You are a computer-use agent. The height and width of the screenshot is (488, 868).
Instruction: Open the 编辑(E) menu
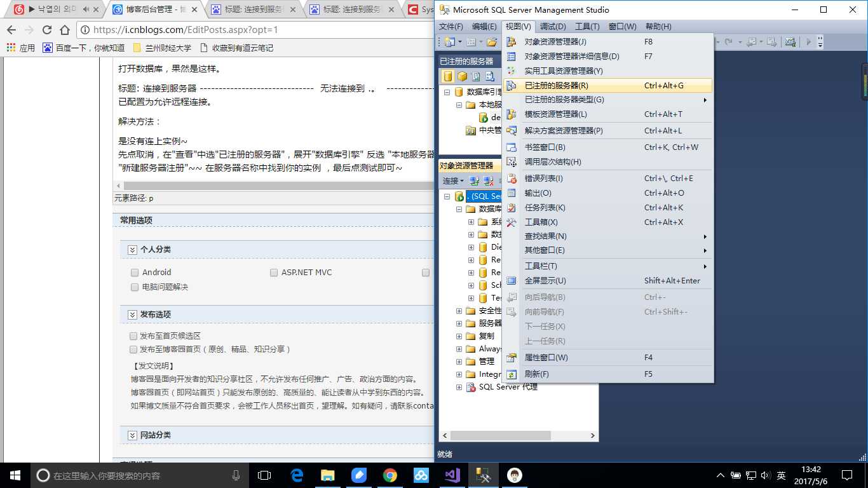click(x=484, y=26)
